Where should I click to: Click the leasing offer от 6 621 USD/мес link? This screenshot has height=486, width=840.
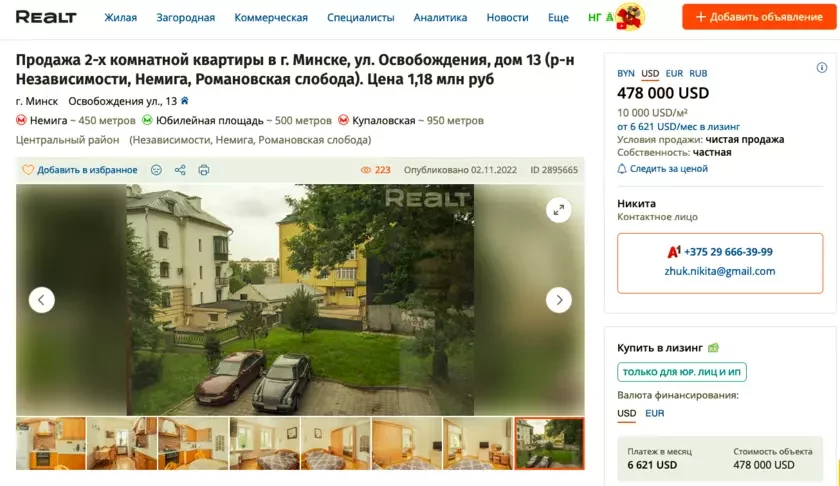pos(678,126)
